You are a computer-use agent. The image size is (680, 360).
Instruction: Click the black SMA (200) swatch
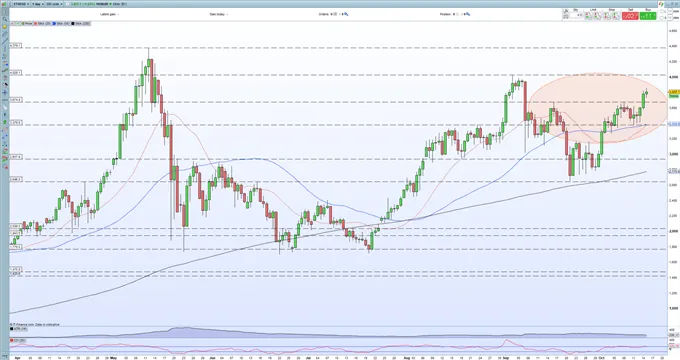tap(73, 23)
